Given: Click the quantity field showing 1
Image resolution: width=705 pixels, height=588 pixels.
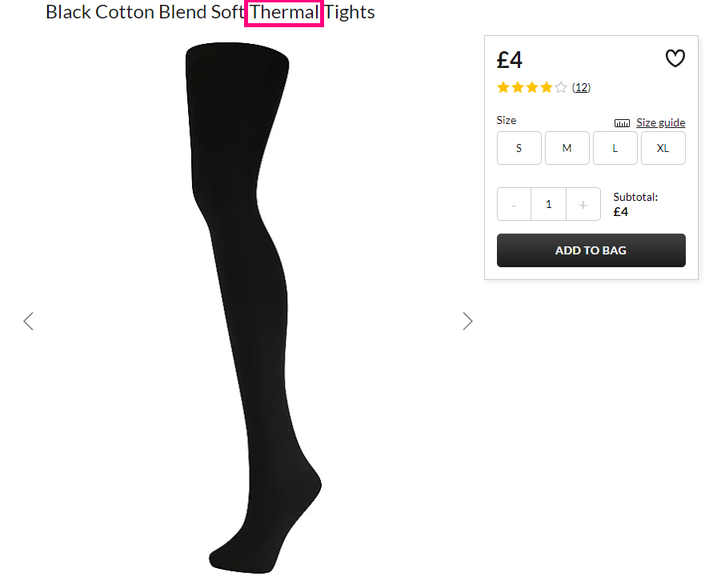Looking at the screenshot, I should [x=548, y=204].
